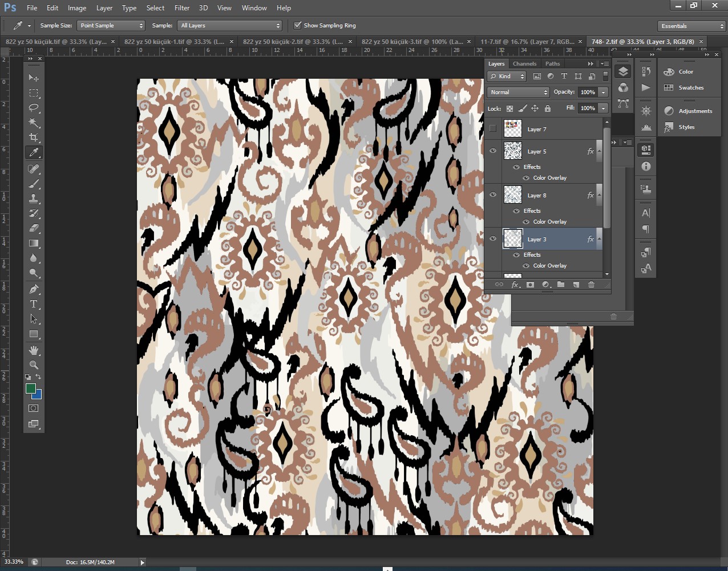Activate the Brush tool
The height and width of the screenshot is (571, 728).
tap(34, 184)
